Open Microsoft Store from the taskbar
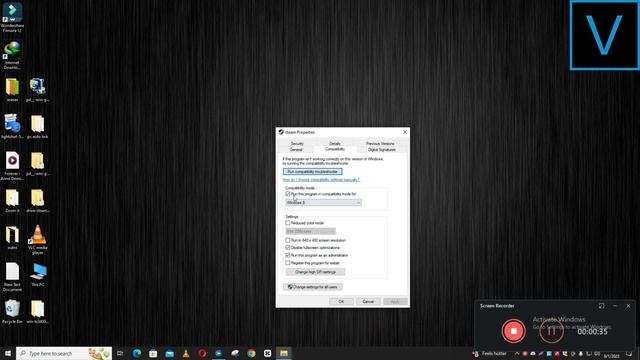Viewport: 640px width, 360px height. pyautogui.click(x=153, y=353)
